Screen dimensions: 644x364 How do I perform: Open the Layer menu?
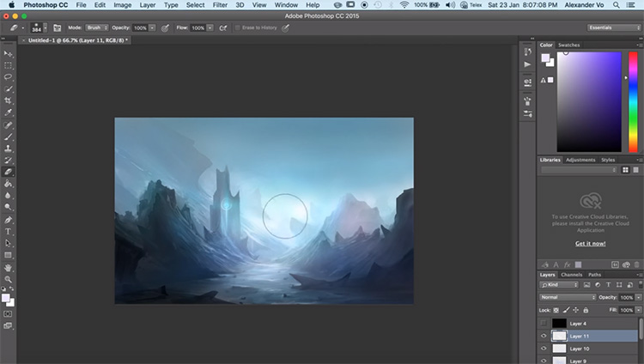(147, 5)
